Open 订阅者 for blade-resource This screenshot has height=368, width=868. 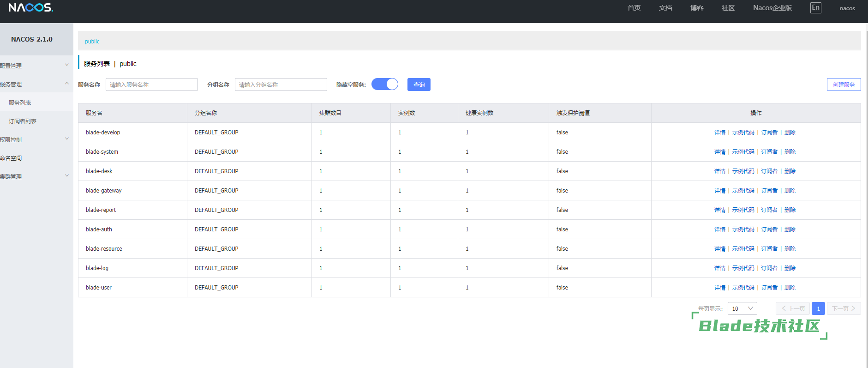click(x=769, y=249)
